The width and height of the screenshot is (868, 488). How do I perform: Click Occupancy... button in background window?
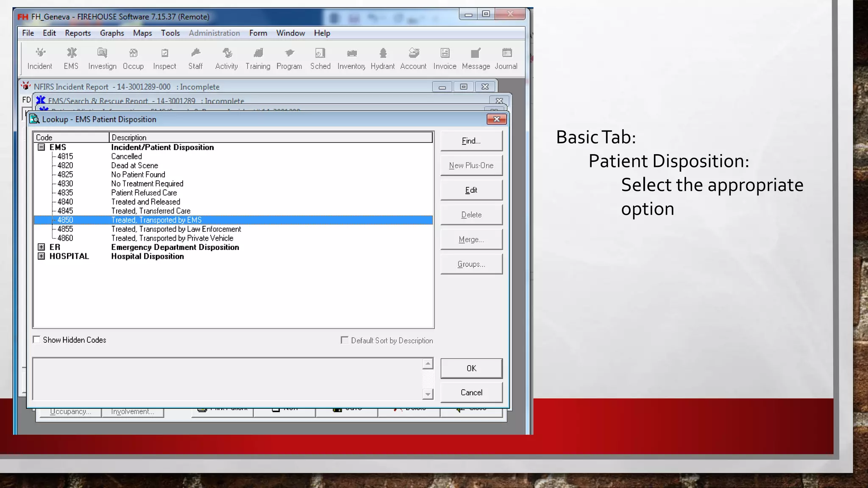pyautogui.click(x=70, y=412)
